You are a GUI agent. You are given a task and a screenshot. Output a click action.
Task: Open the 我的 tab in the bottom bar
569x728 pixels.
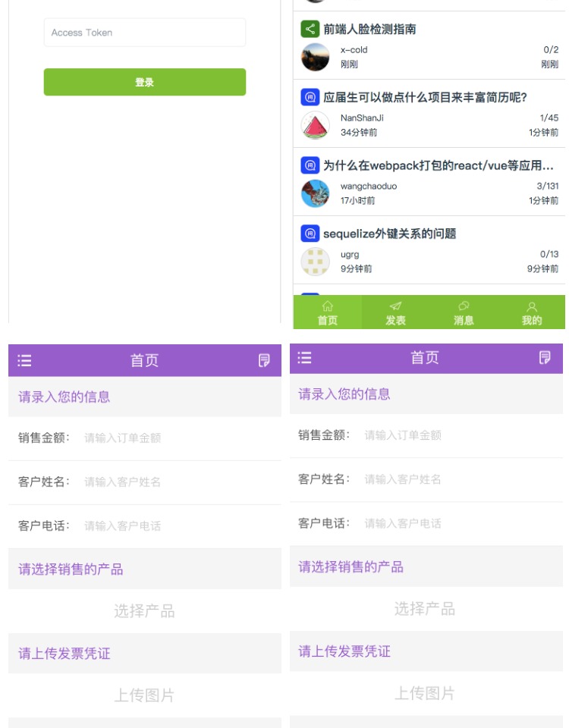pyautogui.click(x=532, y=312)
